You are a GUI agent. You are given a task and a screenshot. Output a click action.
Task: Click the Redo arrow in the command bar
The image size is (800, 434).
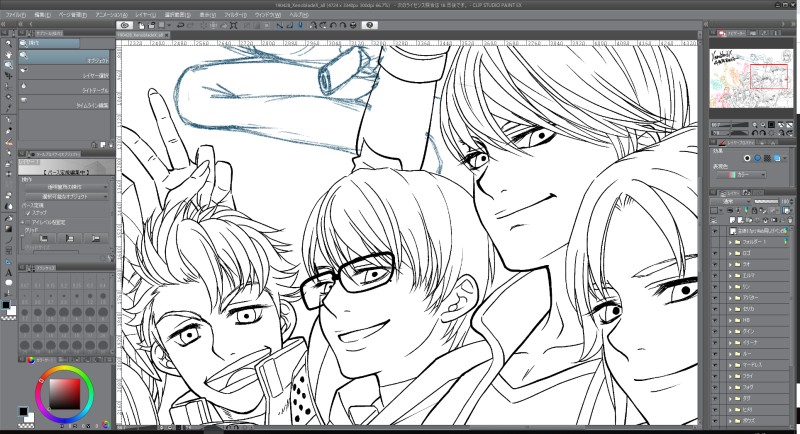tap(191, 25)
